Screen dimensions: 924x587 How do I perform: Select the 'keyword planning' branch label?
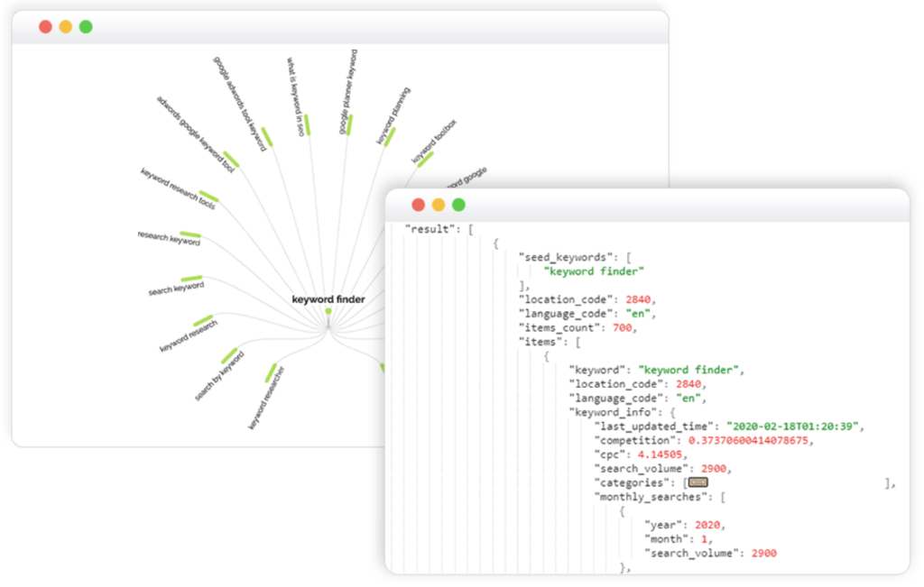coord(393,115)
